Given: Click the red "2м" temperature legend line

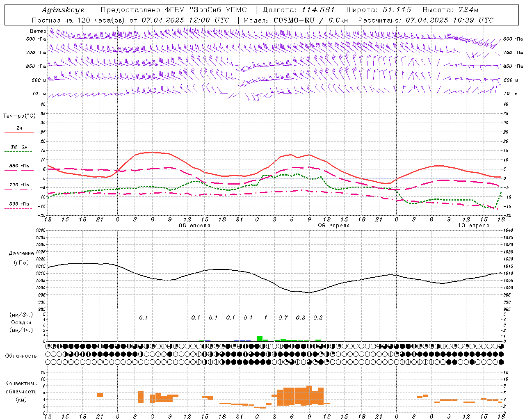Looking at the screenshot, I should pos(19,132).
